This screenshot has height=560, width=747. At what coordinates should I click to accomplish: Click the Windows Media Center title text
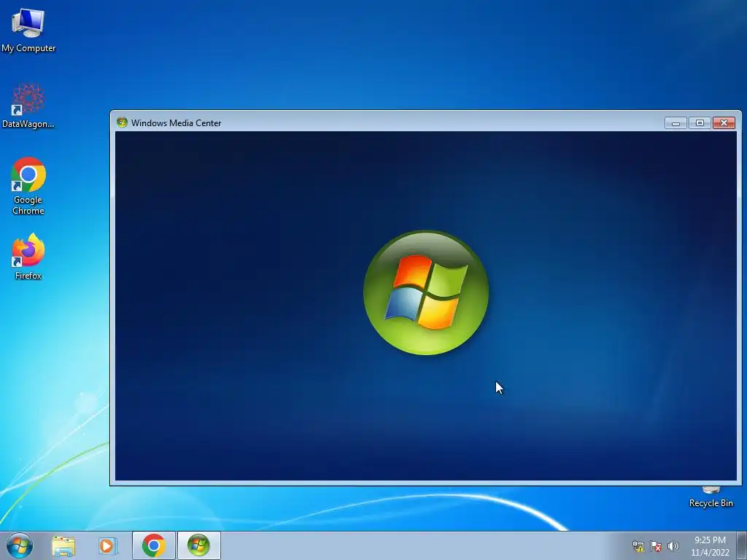(176, 122)
